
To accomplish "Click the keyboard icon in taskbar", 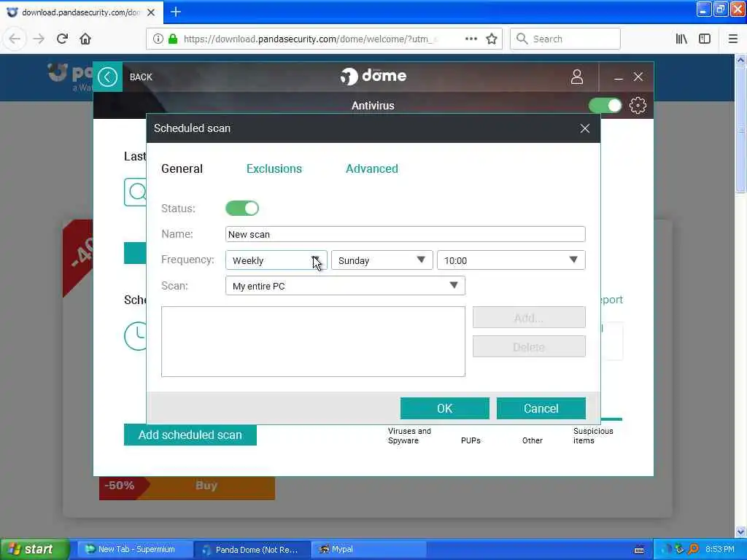I will pos(639,550).
